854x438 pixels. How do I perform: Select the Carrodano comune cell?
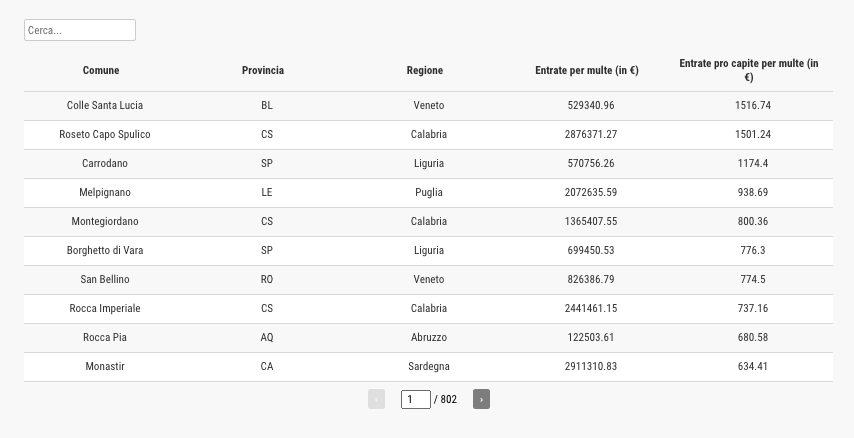(105, 163)
